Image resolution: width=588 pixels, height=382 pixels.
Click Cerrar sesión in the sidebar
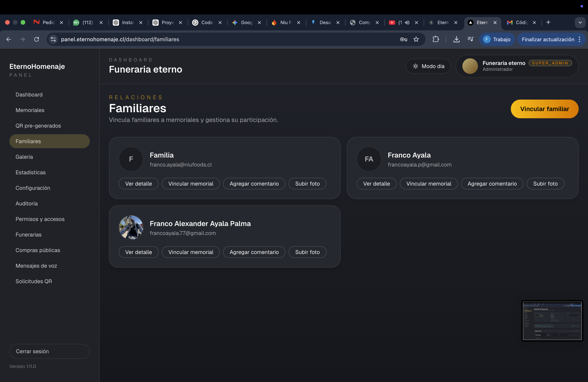pos(49,351)
